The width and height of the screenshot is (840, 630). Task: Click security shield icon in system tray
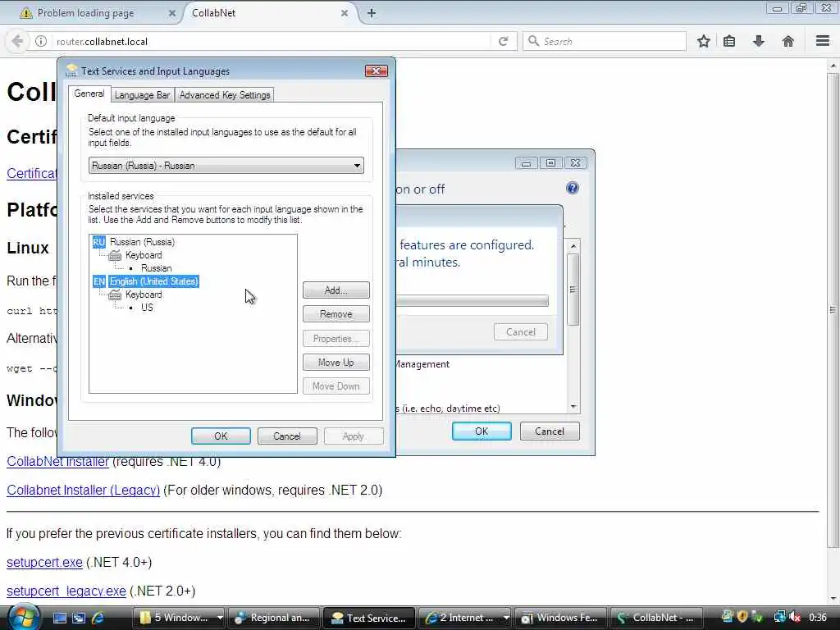(x=742, y=617)
